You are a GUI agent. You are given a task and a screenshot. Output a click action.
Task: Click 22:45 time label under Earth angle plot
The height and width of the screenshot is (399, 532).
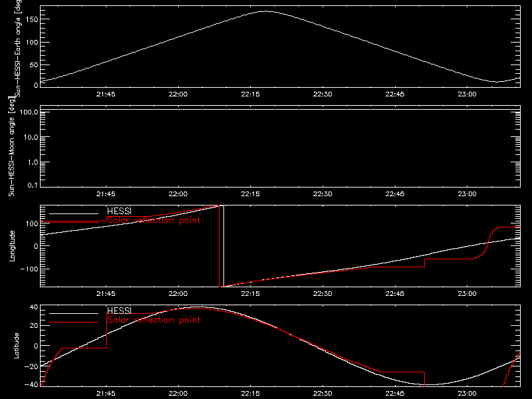[395, 94]
